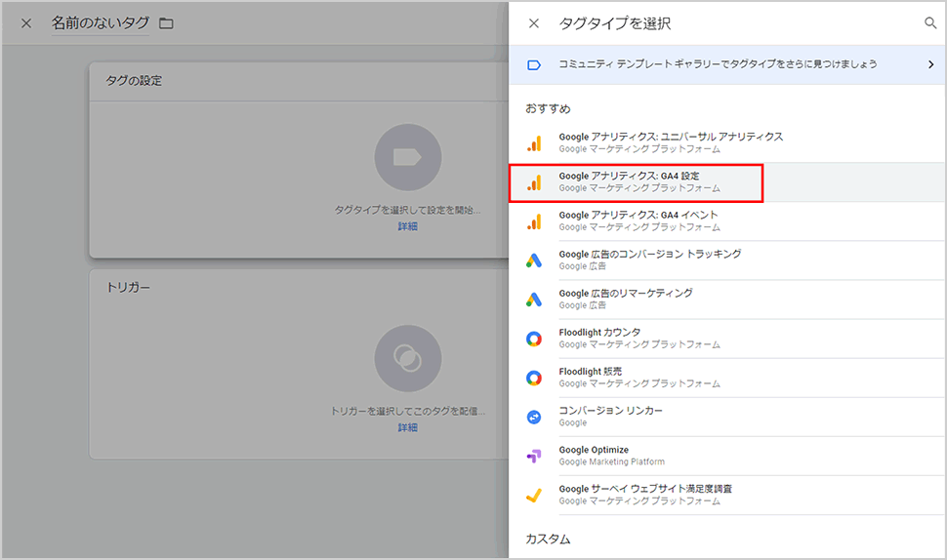Image resolution: width=947 pixels, height=560 pixels.
Task: Select Google 広告のリマーケティング
Action: [727, 300]
